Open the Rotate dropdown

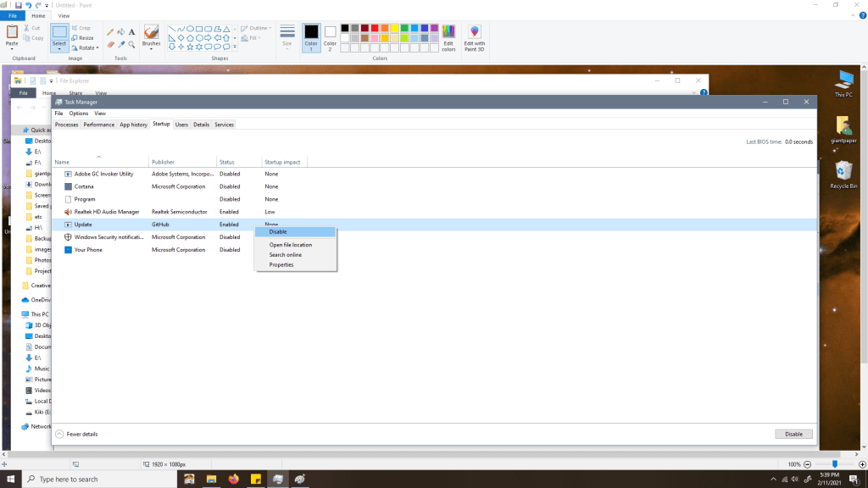click(x=85, y=47)
